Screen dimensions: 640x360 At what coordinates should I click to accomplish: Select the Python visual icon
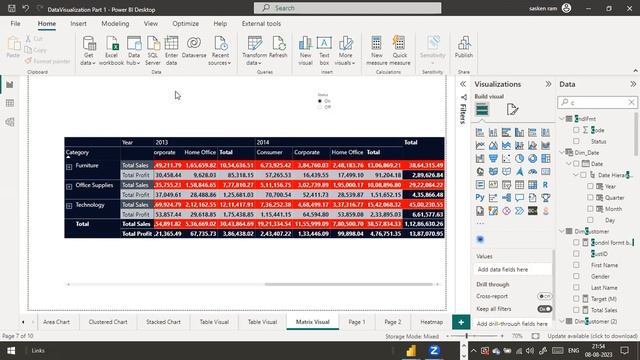click(480, 198)
